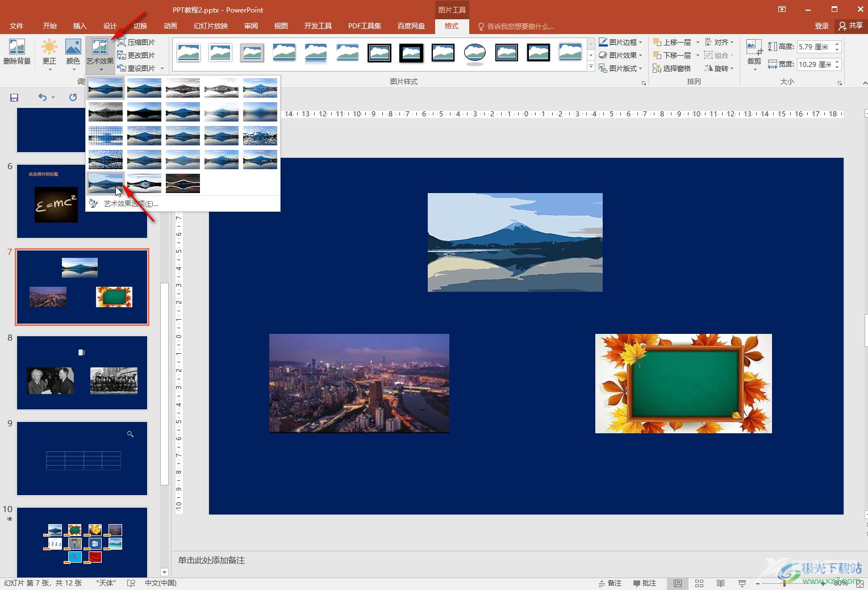Click the Redo/Repeat icon
The image size is (868, 590).
tap(73, 97)
